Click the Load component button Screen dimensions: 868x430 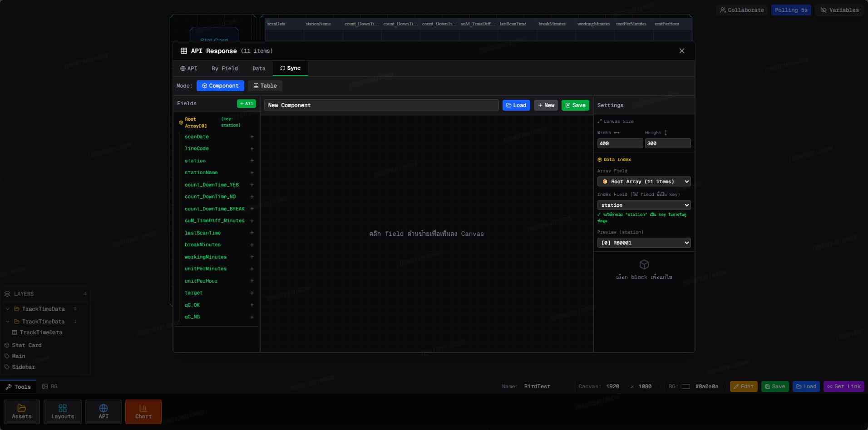516,105
